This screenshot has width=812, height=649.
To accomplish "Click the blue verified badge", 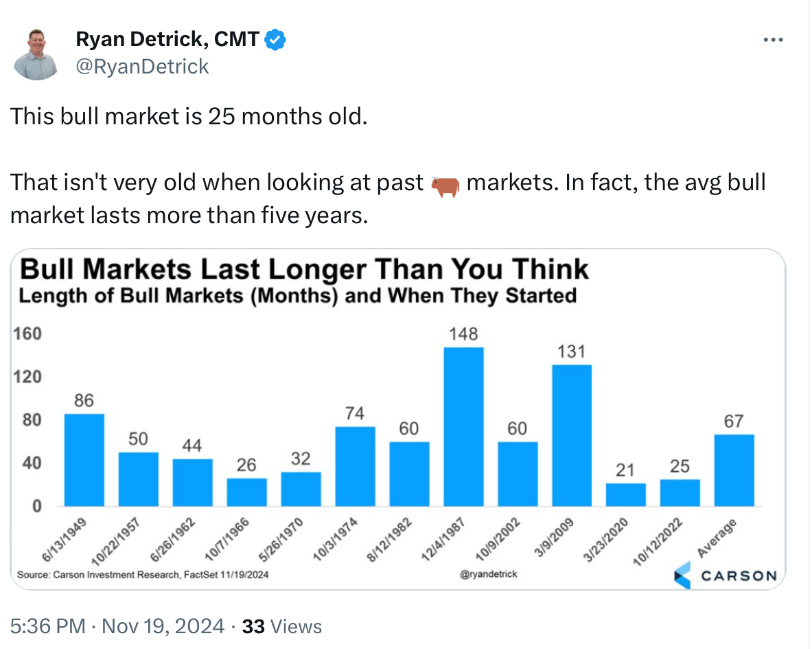I will click(275, 40).
